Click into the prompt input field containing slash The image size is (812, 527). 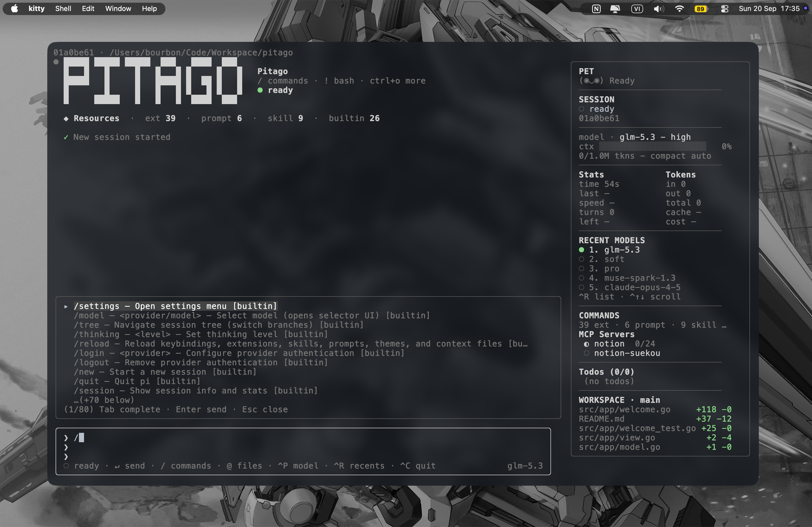(x=303, y=437)
